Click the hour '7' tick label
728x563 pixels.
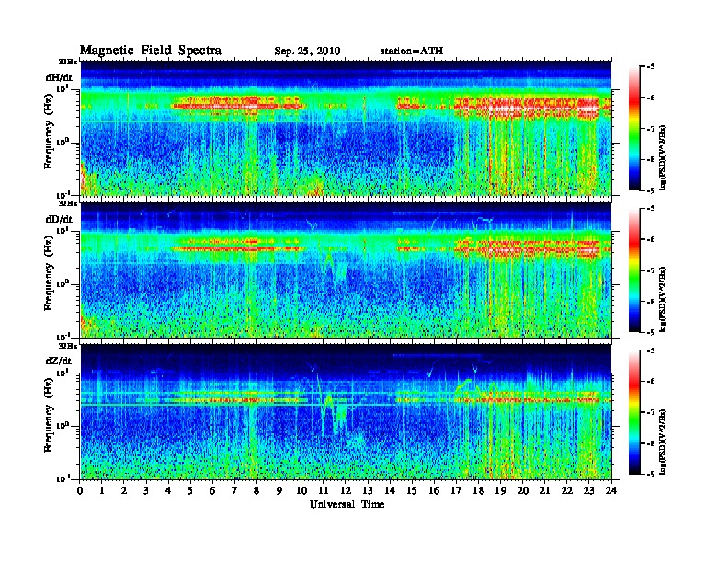coord(234,490)
